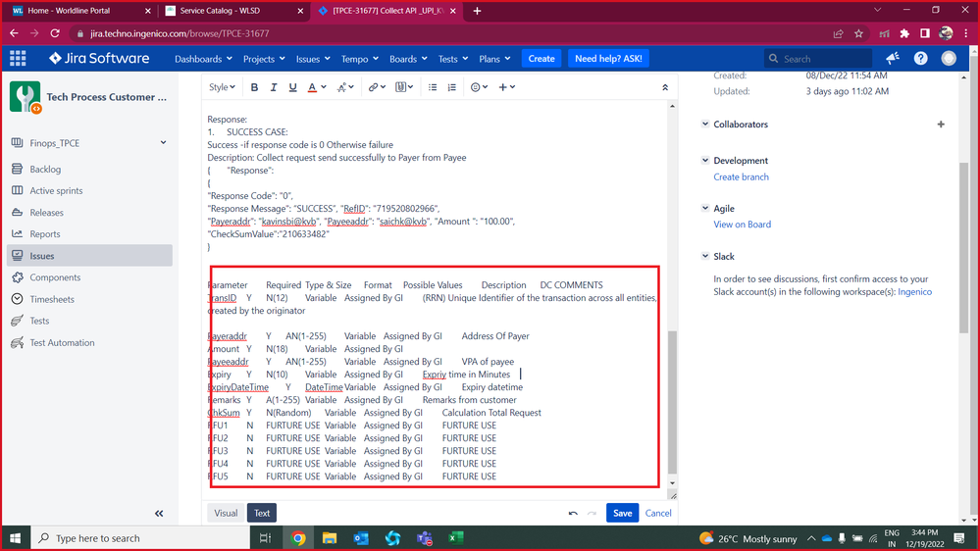Open the user profile avatar menu
The width and height of the screenshot is (980, 551).
pyautogui.click(x=949, y=58)
